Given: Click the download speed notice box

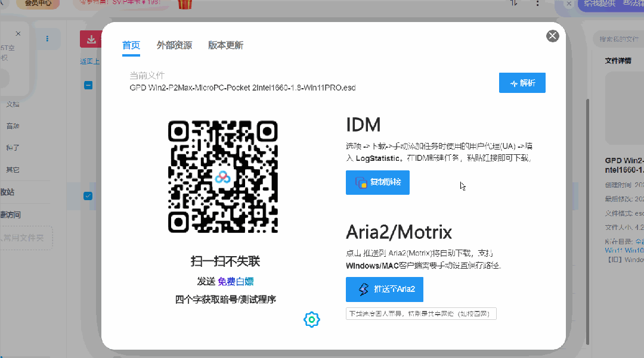Looking at the screenshot, I should coord(421,314).
